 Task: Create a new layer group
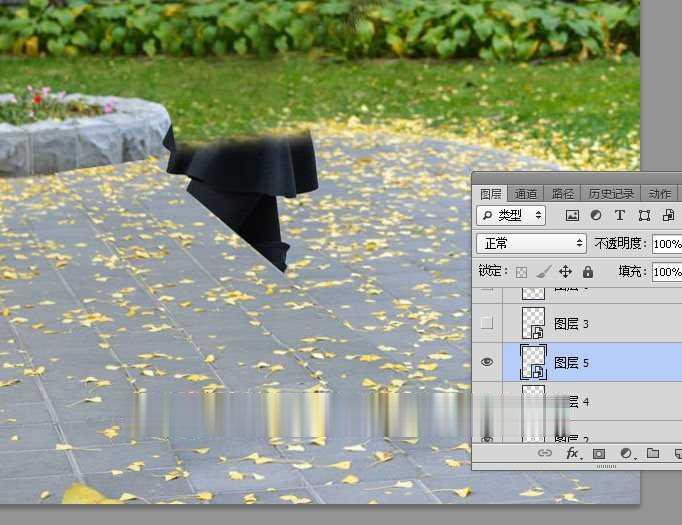click(x=653, y=453)
